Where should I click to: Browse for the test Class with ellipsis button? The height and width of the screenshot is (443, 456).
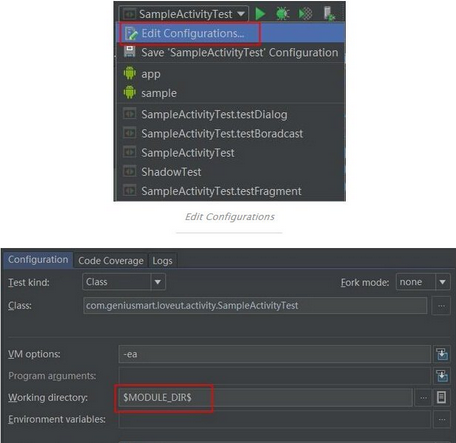click(441, 306)
